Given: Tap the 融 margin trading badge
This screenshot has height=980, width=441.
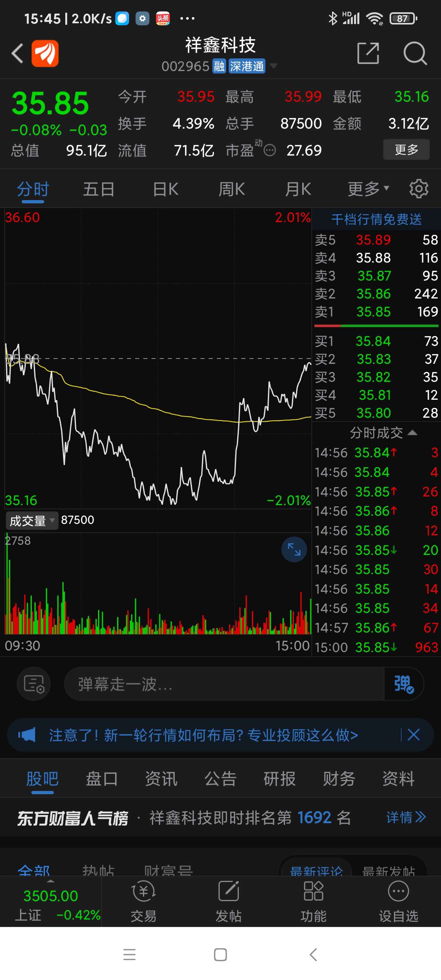Looking at the screenshot, I should (x=219, y=66).
